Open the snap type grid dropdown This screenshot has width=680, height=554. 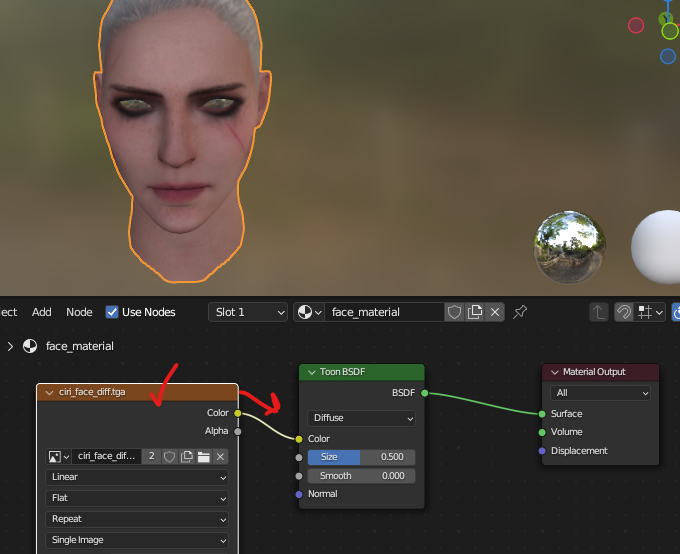click(x=650, y=312)
